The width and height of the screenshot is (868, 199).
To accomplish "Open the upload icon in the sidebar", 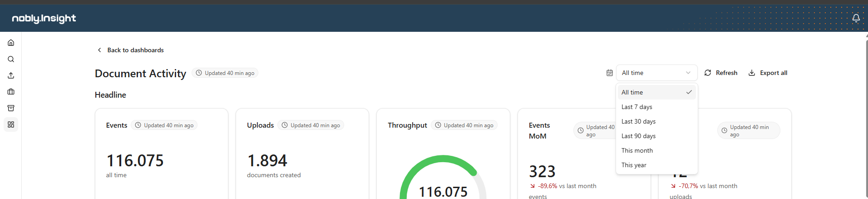I will (x=11, y=75).
